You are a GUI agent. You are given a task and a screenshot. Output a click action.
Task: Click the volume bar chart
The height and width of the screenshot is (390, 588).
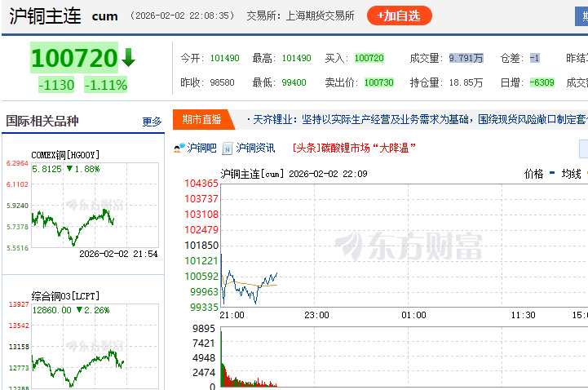click(405, 357)
